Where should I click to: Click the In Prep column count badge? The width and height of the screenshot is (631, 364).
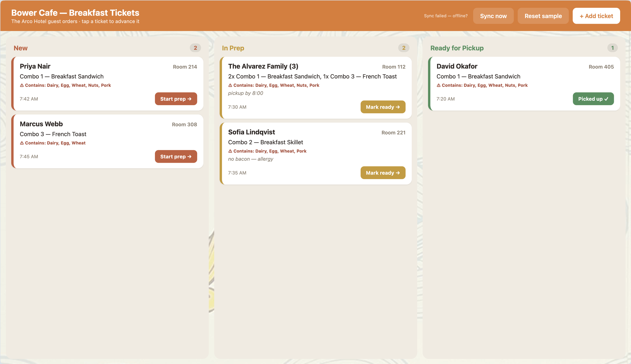pyautogui.click(x=404, y=48)
